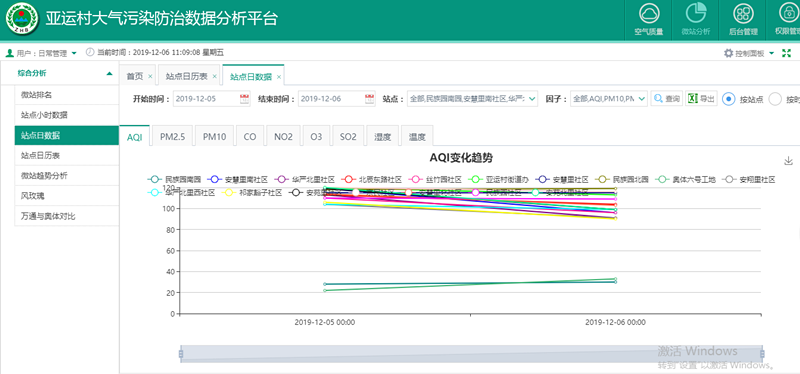Switch to the CO tab
800x374 pixels.
point(250,137)
